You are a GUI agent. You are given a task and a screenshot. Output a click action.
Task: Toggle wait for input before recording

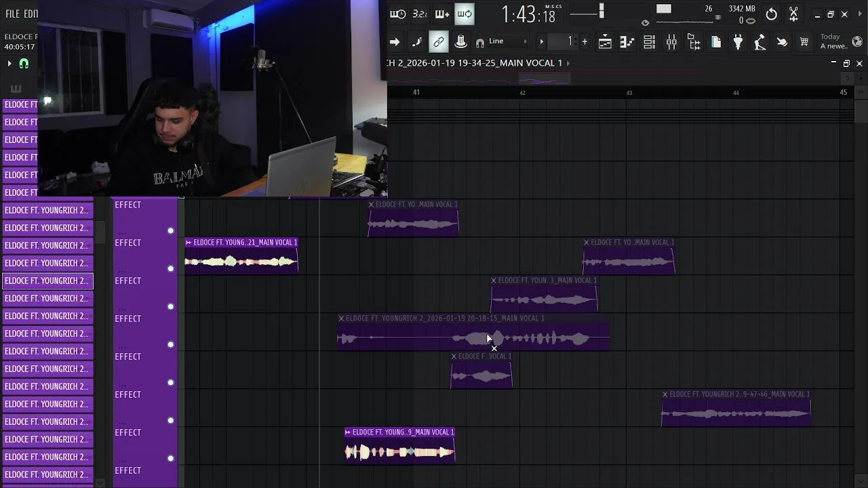398,14
